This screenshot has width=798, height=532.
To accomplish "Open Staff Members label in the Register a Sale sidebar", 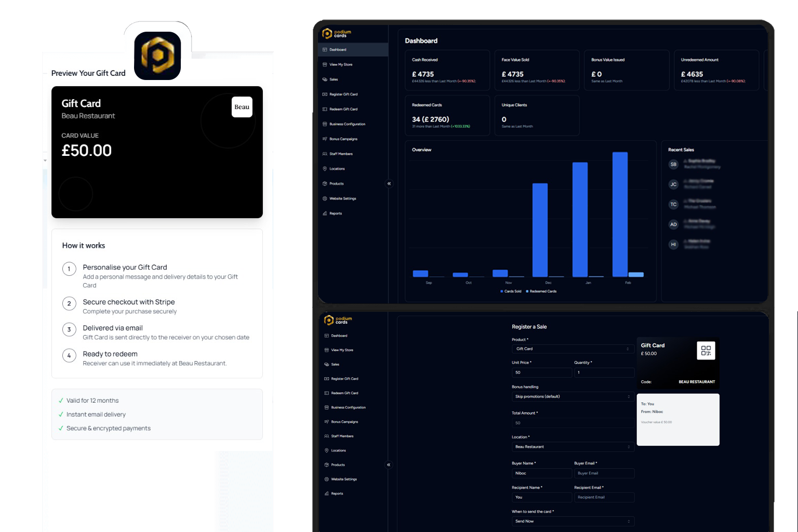I will coord(342,436).
